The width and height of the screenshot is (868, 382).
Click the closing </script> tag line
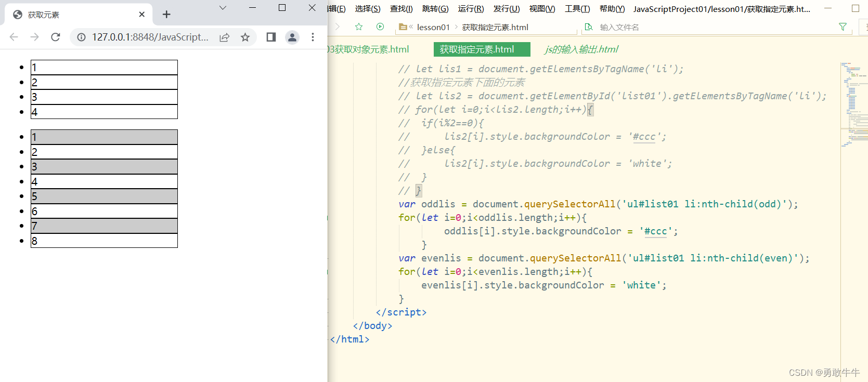[x=401, y=312]
